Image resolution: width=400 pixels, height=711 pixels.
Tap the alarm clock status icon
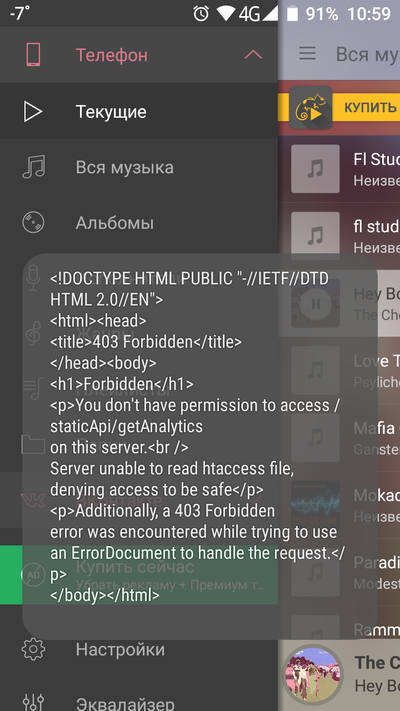201,14
